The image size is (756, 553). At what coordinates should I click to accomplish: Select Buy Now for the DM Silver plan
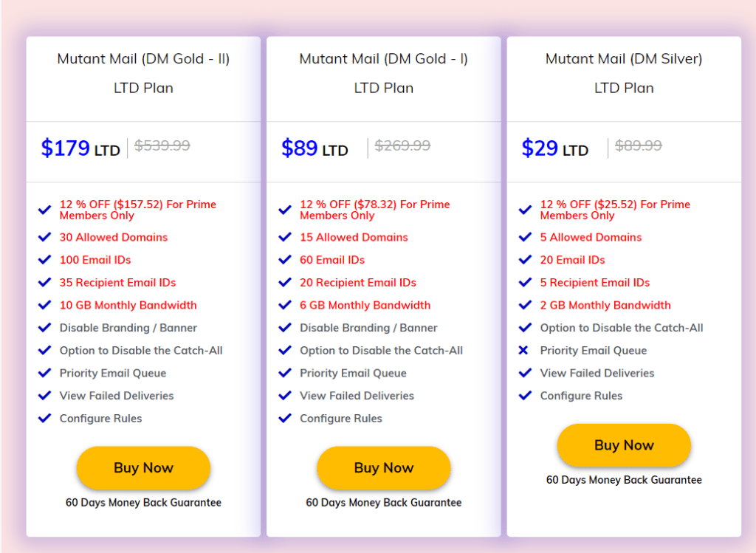click(x=624, y=445)
